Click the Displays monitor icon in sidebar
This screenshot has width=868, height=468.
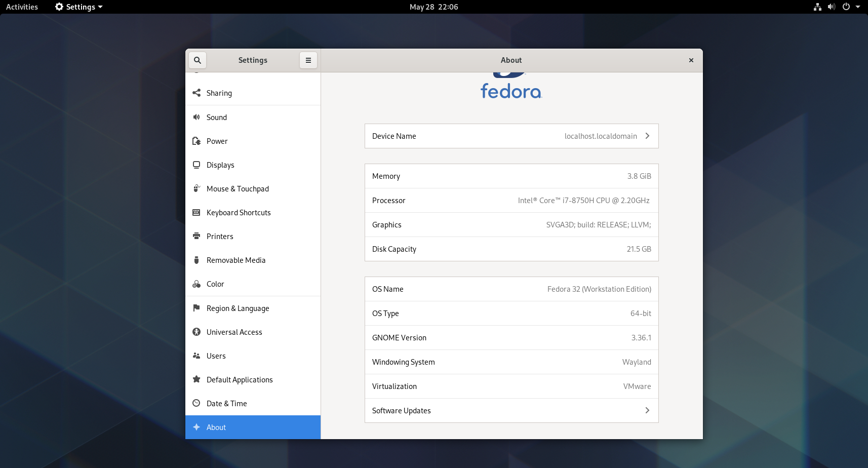click(x=196, y=165)
